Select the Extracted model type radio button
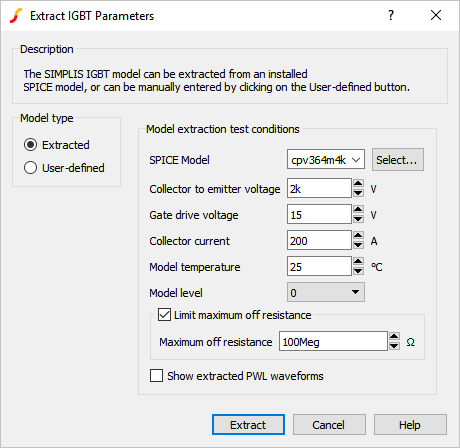Image resolution: width=460 pixels, height=448 pixels. click(30, 145)
